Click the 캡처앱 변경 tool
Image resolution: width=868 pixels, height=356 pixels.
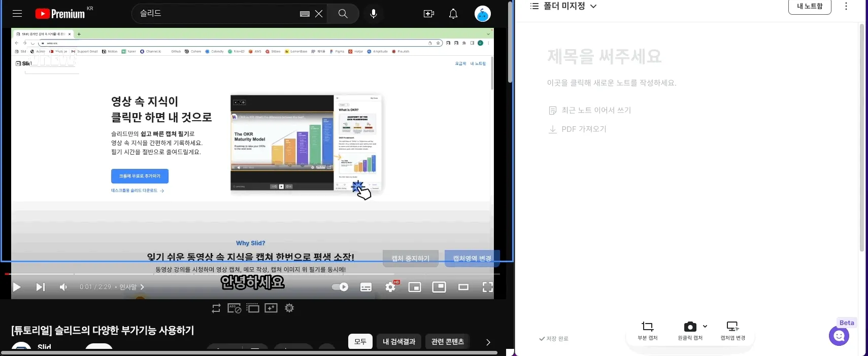733,331
